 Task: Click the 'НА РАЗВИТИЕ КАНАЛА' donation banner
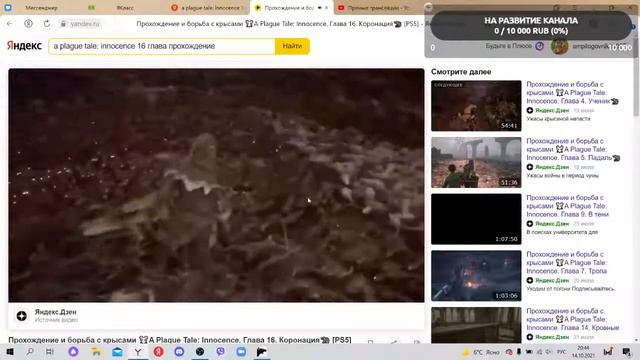pos(531,25)
